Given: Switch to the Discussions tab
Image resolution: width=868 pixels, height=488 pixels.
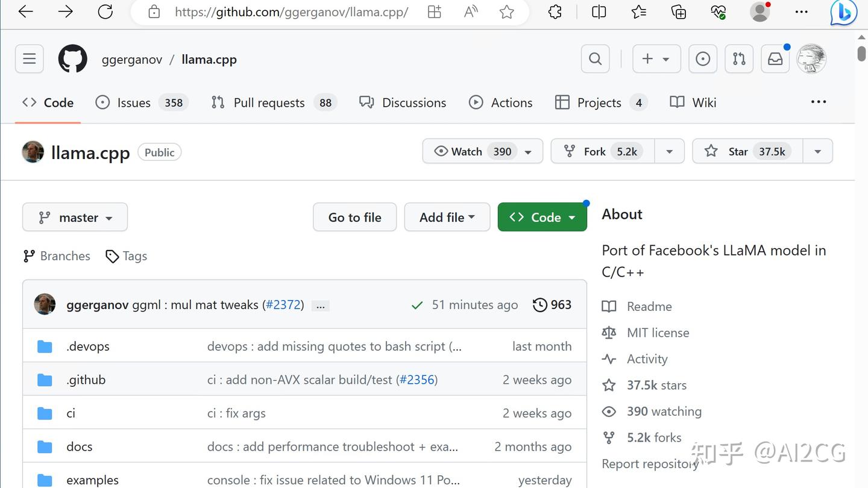Looking at the screenshot, I should pyautogui.click(x=403, y=102).
